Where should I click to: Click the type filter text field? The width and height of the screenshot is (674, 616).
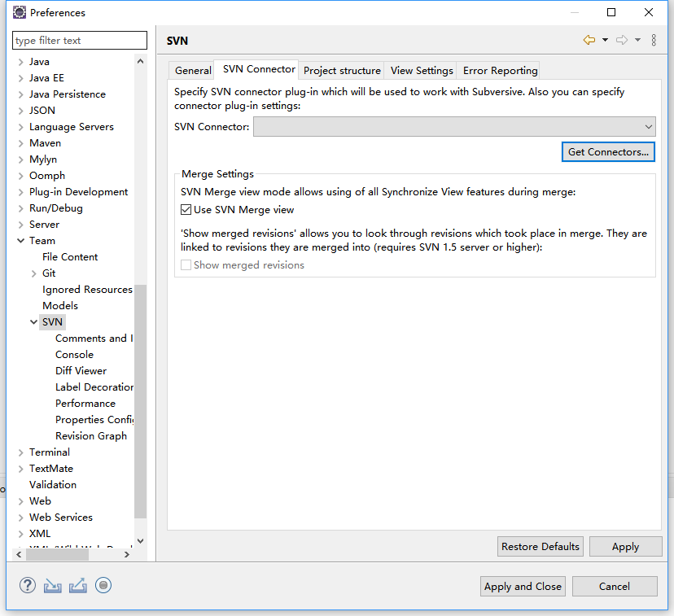80,41
